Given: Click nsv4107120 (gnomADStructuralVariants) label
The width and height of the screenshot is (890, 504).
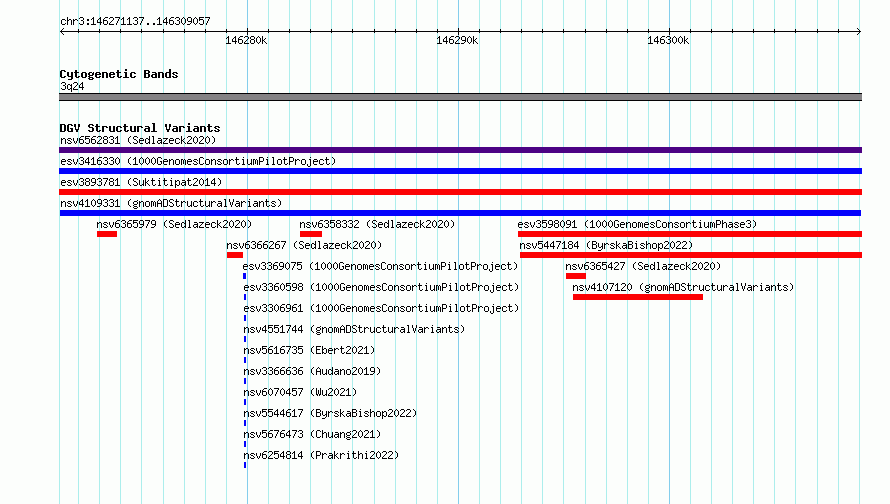Looking at the screenshot, I should pyautogui.click(x=683, y=287).
